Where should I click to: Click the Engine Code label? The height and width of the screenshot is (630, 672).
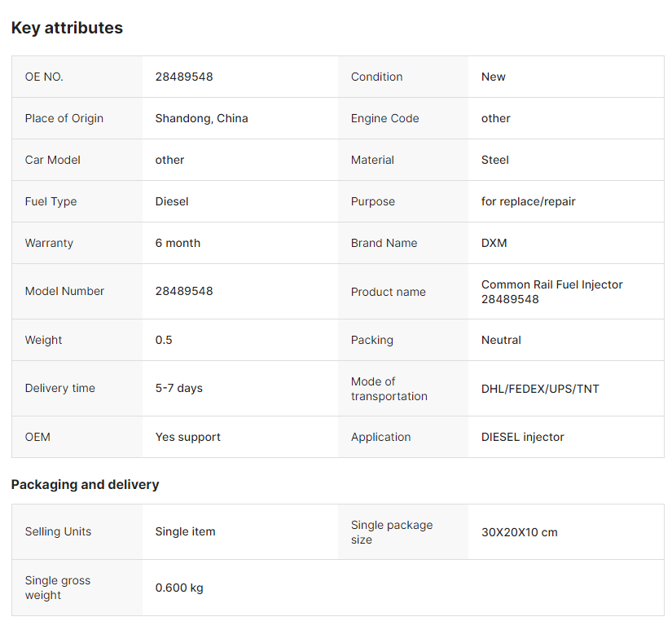pyautogui.click(x=384, y=118)
